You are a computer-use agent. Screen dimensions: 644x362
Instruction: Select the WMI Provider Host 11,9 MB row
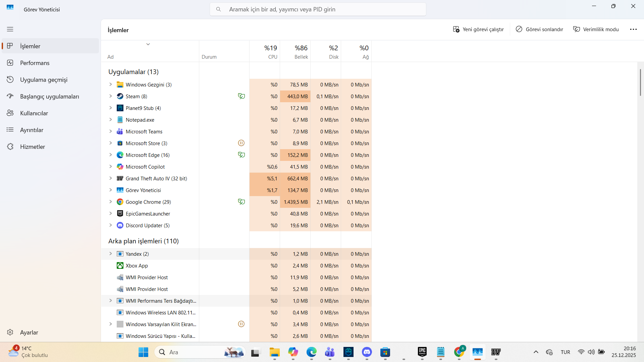[236, 277]
